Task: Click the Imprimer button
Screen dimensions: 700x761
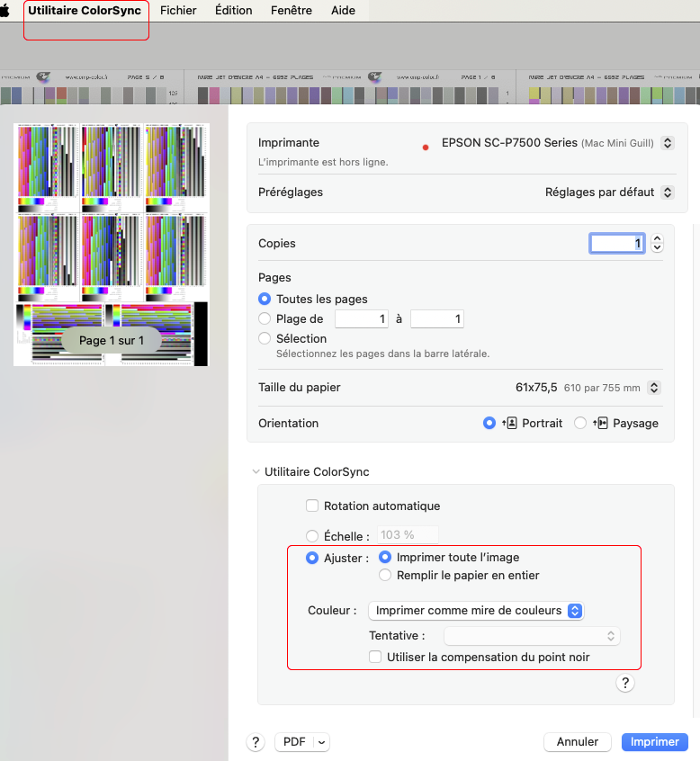Action: pos(654,742)
